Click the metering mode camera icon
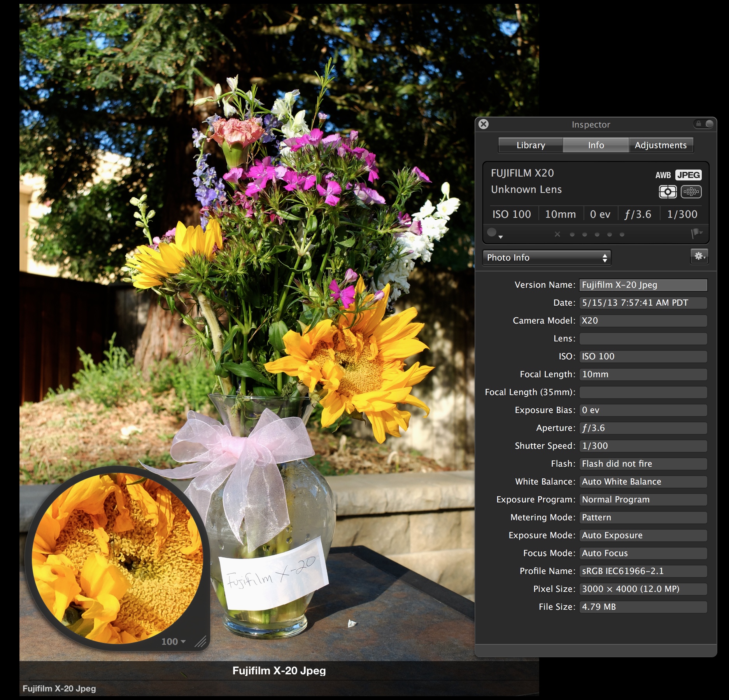 [x=668, y=192]
